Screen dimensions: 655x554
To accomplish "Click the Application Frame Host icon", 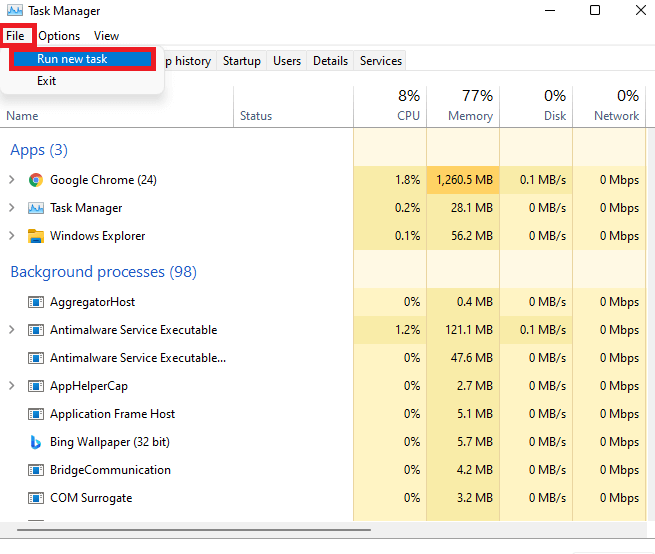I will tap(36, 414).
